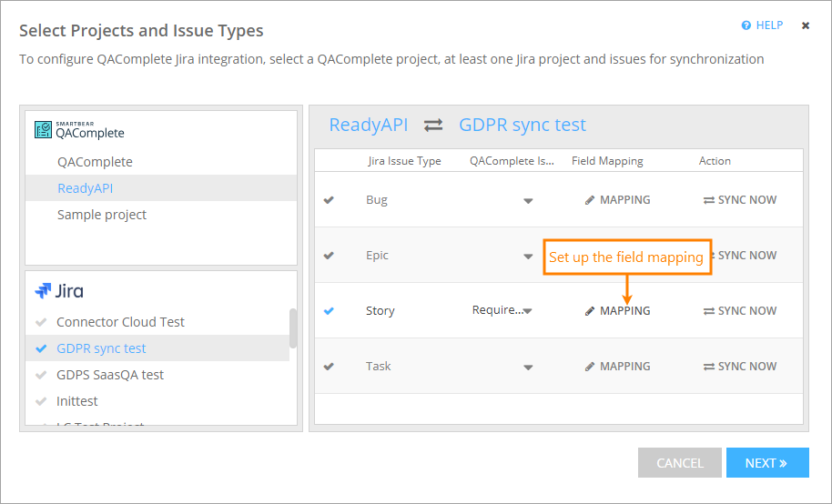Choose the Connector Cloud Test Jira project
This screenshot has height=504, width=832.
click(x=120, y=322)
